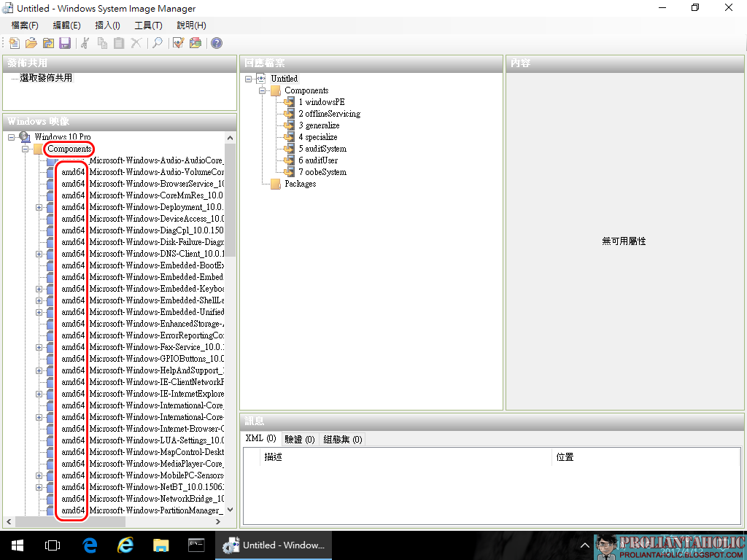Screen dimensions: 747x560
Task: Launch Microsoft Edge from taskbar
Action: click(90, 545)
